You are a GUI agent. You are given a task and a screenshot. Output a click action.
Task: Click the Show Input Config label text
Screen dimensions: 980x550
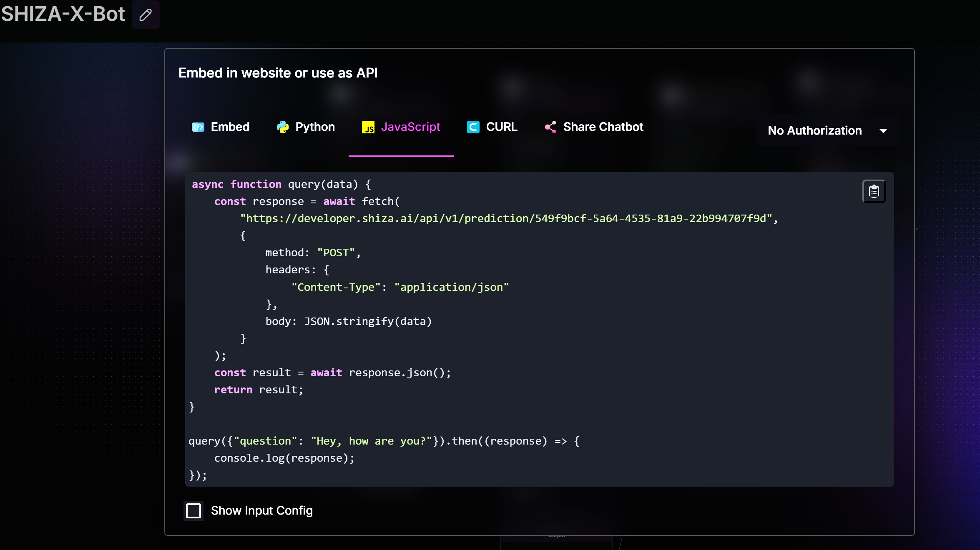tap(261, 510)
